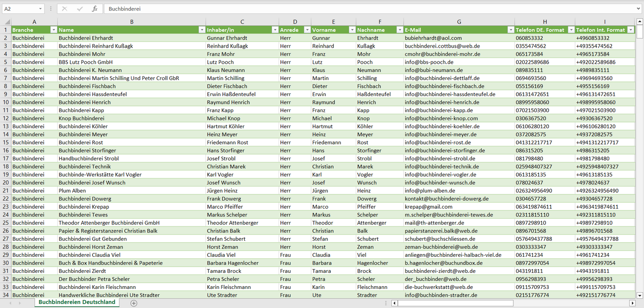
Task: Click the horizontal scrollbar right arrow
Action: pyautogui.click(x=632, y=303)
